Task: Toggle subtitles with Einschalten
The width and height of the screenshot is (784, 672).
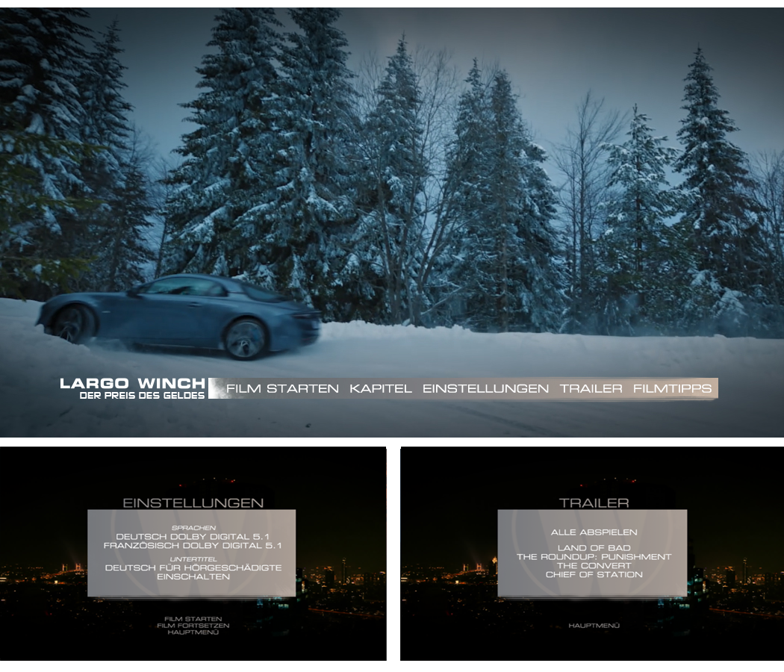Action: tap(193, 577)
